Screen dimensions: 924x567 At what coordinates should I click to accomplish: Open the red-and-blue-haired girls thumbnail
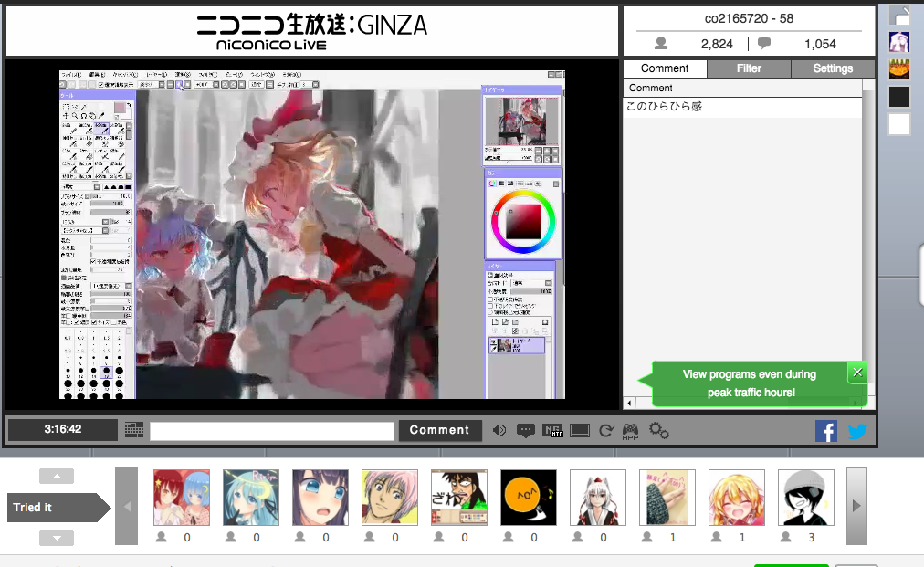tap(182, 498)
